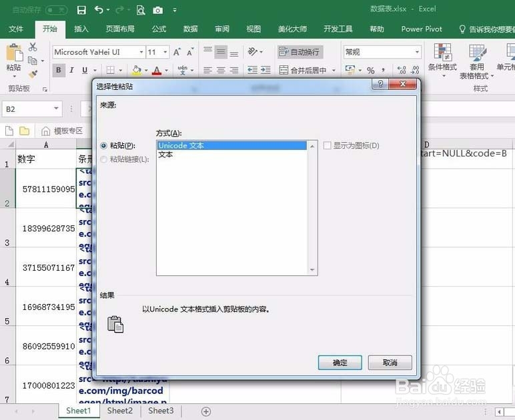Click the Redo arrow icon
515x420 pixels.
click(119, 10)
